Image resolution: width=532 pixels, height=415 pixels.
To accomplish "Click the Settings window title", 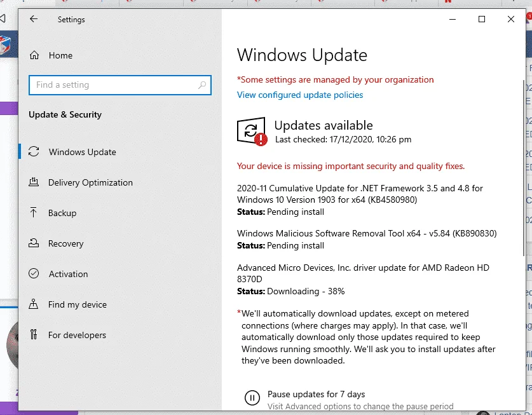I will coord(71,20).
